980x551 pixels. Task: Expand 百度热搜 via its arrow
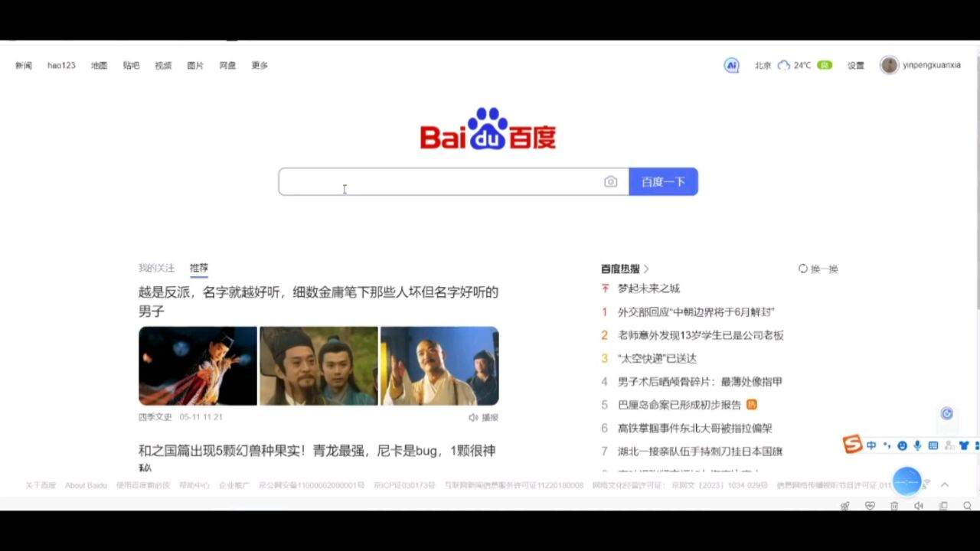pos(646,269)
